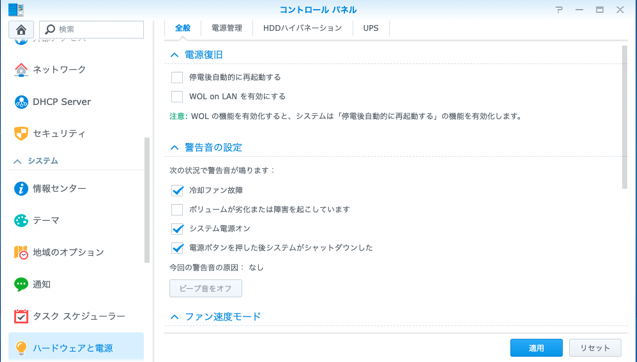This screenshot has height=362, width=637.
Task: Click the 適用 apply button
Action: pyautogui.click(x=536, y=348)
